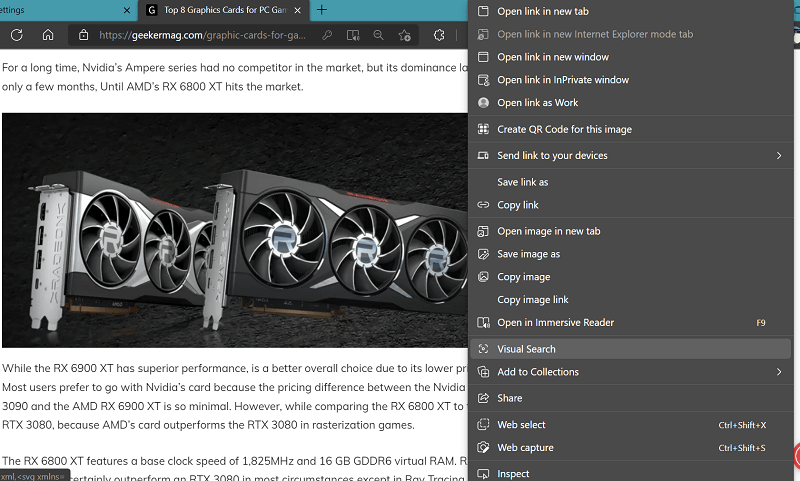Click the zoom magnifier icon in address bar
Screen dimensions: 800x481
(x=379, y=35)
